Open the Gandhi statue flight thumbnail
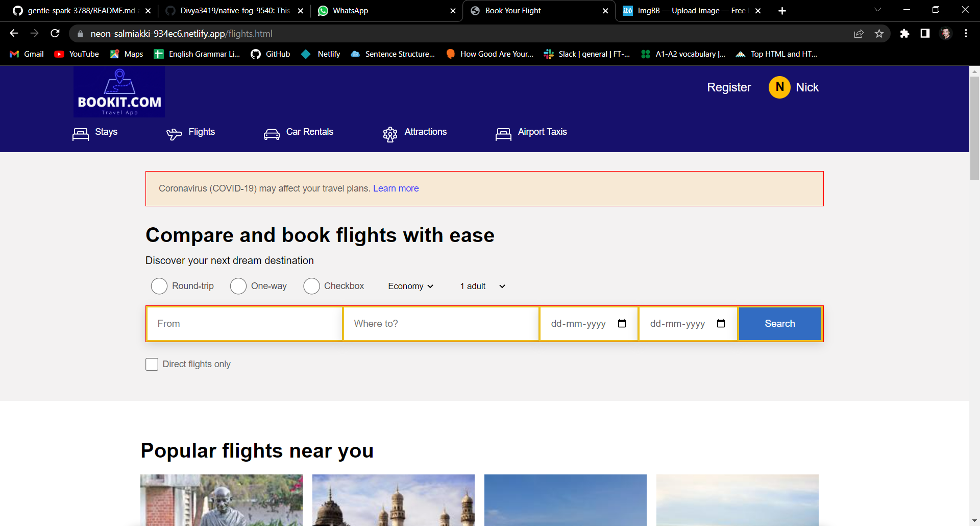Viewport: 980px width, 526px height. tap(222, 500)
